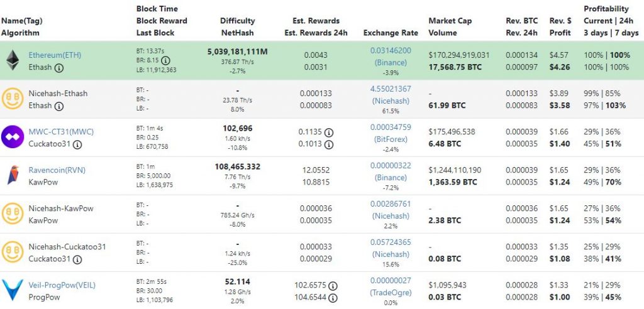
Task: Click the Nicehash-Ethash smiley logo
Action: click(x=13, y=99)
